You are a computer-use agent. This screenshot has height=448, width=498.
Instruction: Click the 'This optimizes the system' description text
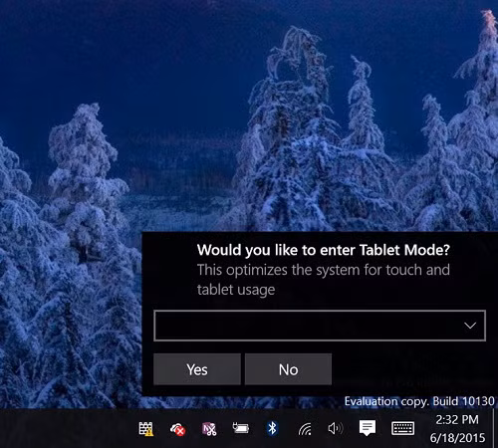tap(324, 280)
